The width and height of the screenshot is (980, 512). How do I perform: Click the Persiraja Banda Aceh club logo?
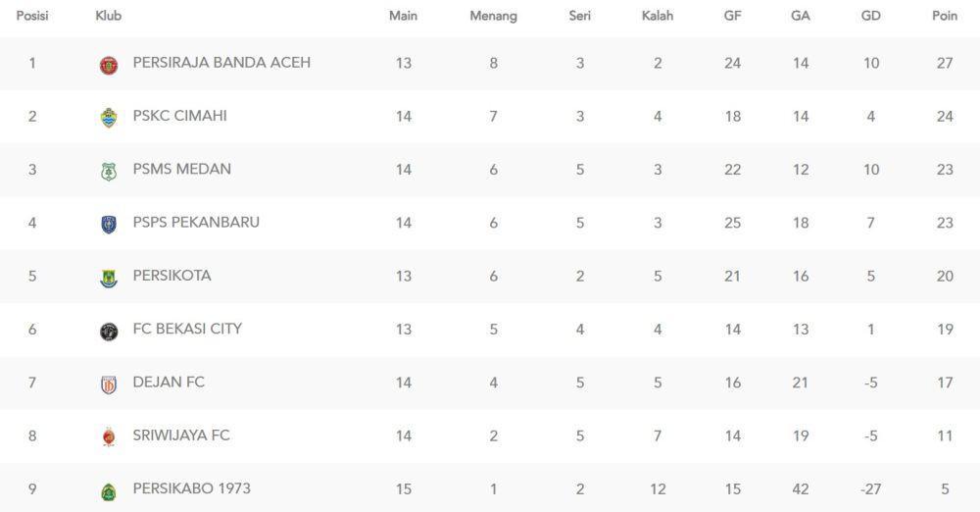tap(109, 65)
